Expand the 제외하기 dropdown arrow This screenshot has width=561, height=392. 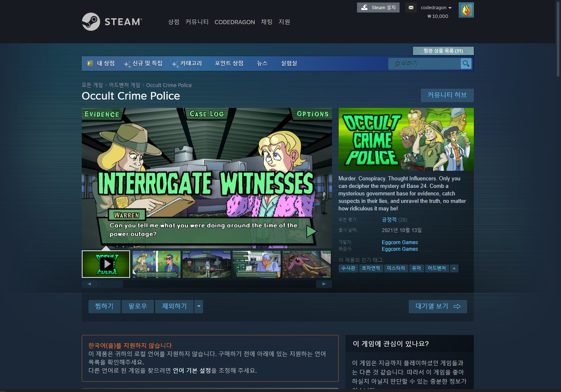[x=199, y=307]
